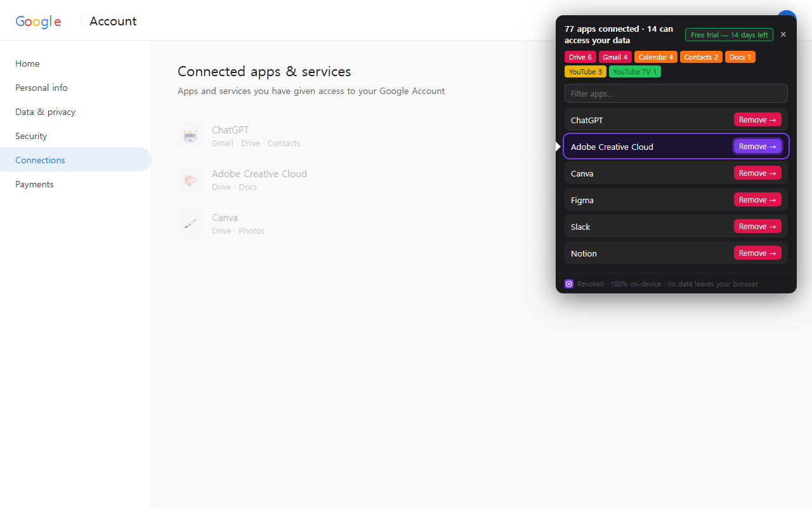The width and height of the screenshot is (812, 508).
Task: Go to Data & privacy
Action: click(x=45, y=112)
